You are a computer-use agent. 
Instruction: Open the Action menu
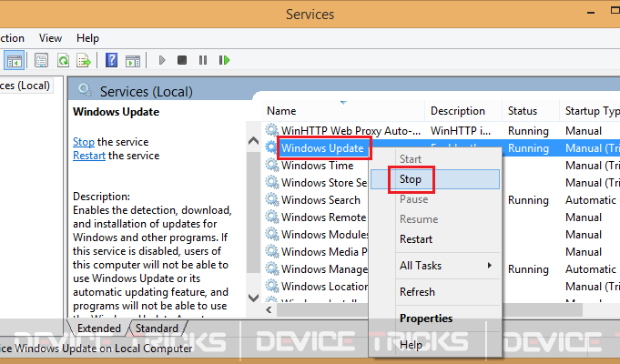click(12, 38)
